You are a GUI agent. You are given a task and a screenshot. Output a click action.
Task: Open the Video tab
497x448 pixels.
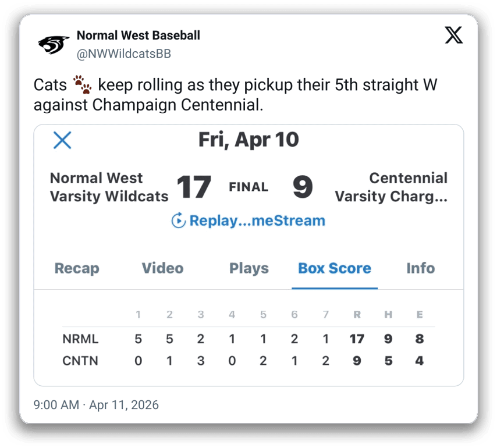coord(162,268)
